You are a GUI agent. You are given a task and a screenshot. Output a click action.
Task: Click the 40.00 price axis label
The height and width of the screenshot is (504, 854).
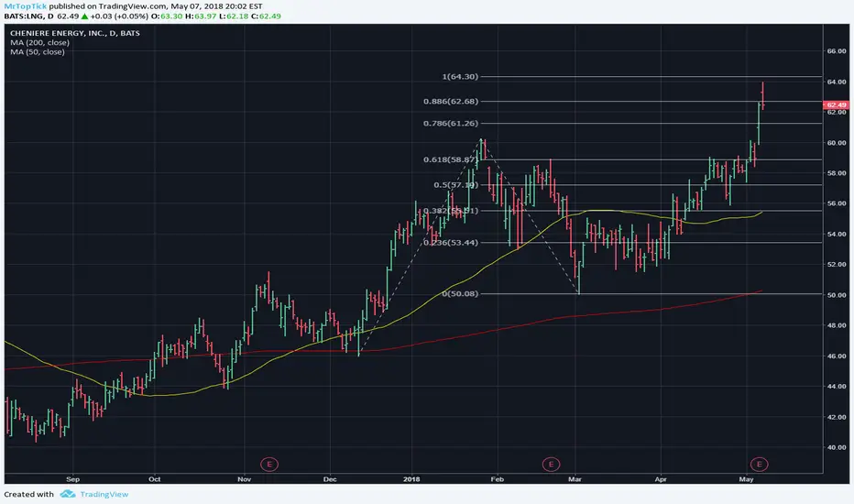point(837,447)
